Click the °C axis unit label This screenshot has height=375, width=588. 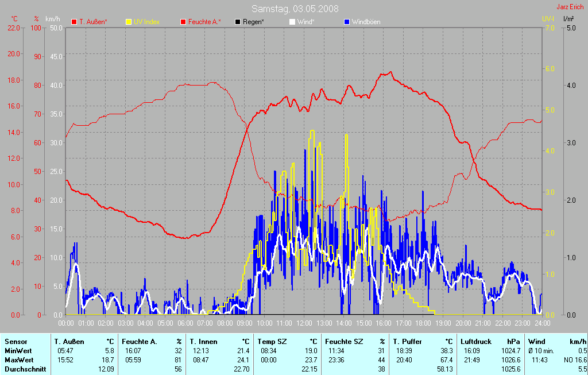pyautogui.click(x=14, y=19)
